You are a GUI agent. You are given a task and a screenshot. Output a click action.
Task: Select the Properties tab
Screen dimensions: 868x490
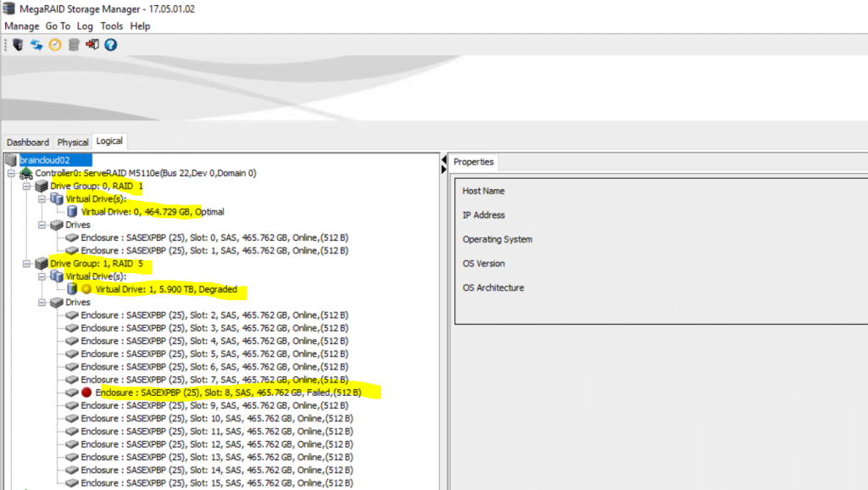tap(473, 162)
